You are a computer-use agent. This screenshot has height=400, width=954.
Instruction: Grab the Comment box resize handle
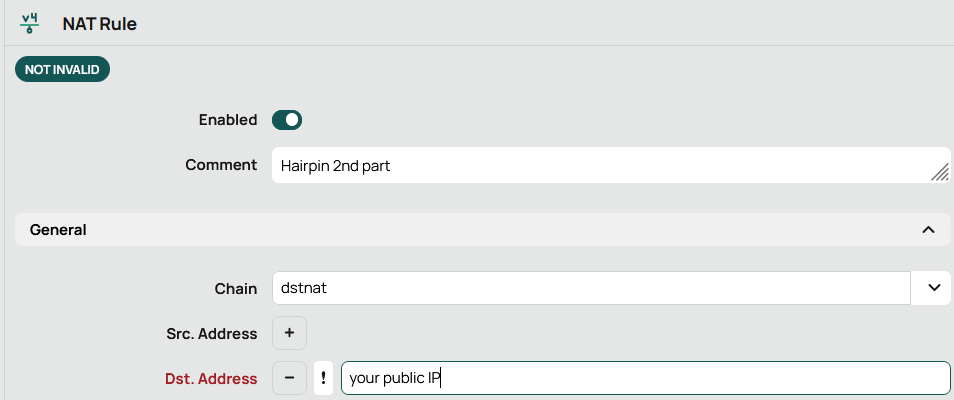(940, 173)
